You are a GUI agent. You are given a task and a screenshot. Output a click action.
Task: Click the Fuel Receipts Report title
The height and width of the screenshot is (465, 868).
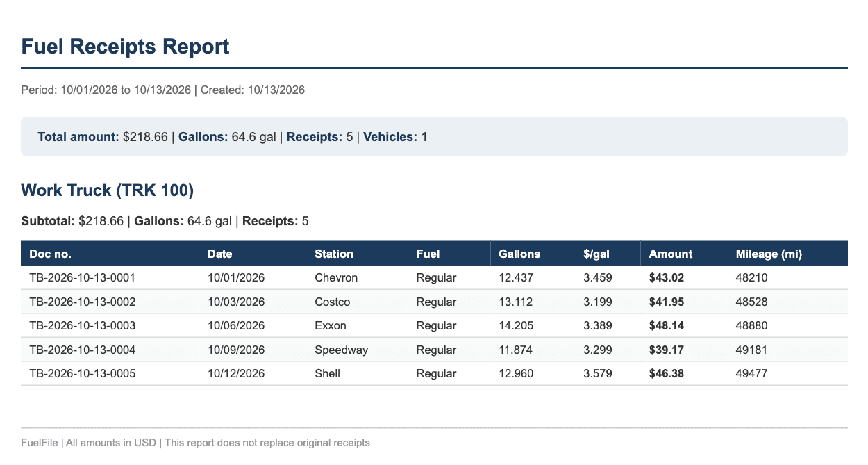125,47
